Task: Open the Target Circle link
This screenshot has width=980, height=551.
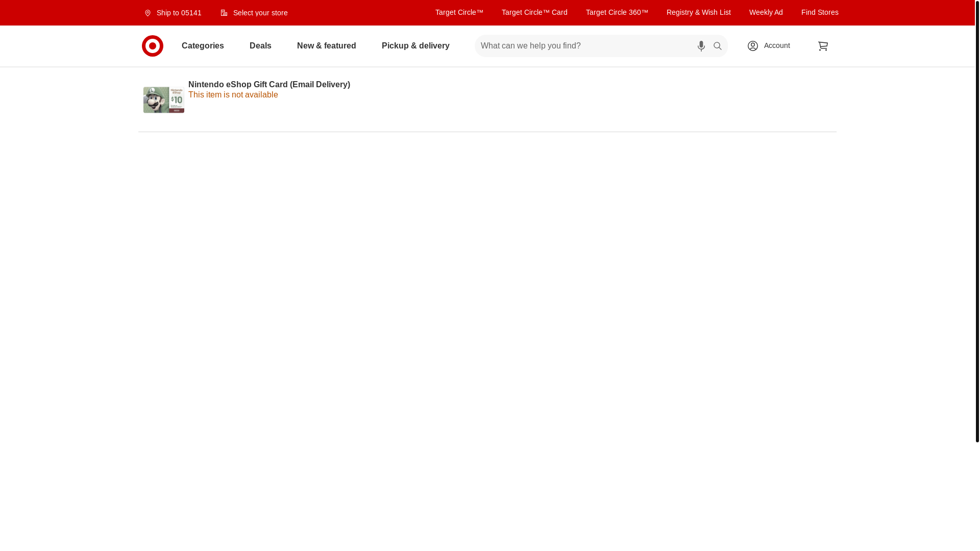Action: (459, 12)
